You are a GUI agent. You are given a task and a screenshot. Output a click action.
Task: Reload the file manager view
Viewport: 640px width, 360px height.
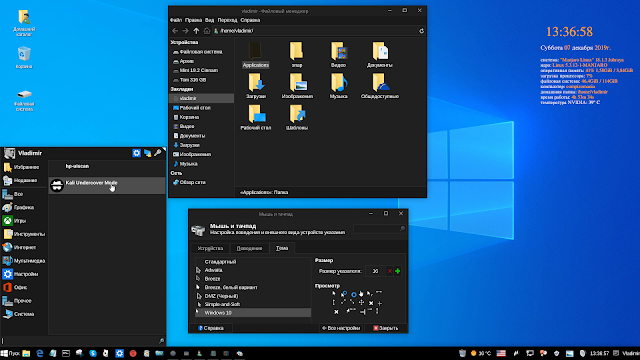(421, 31)
